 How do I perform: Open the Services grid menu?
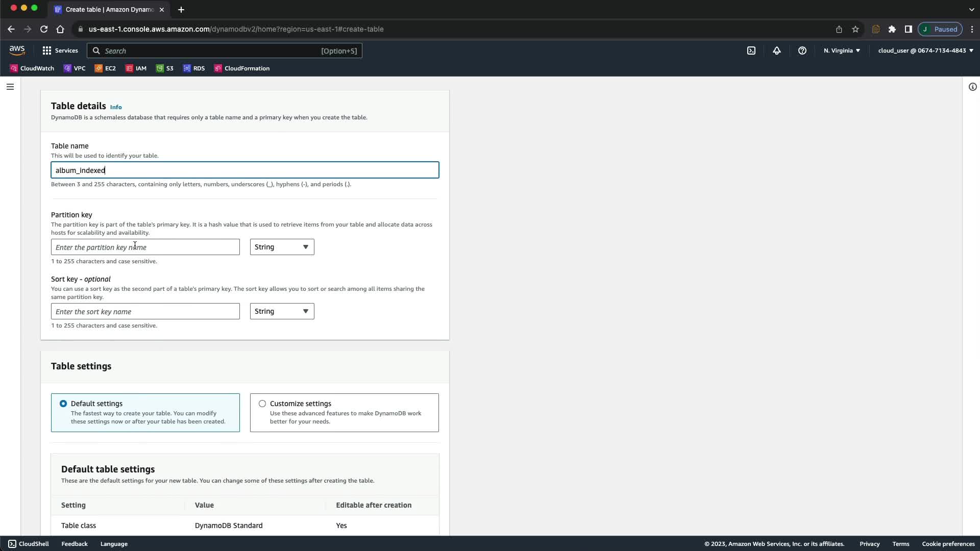pos(60,51)
